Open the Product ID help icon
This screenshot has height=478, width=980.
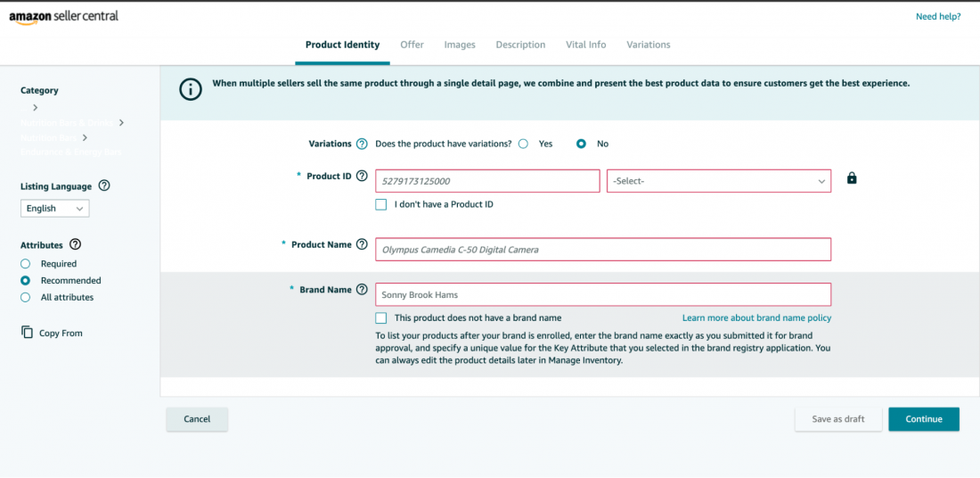361,176
